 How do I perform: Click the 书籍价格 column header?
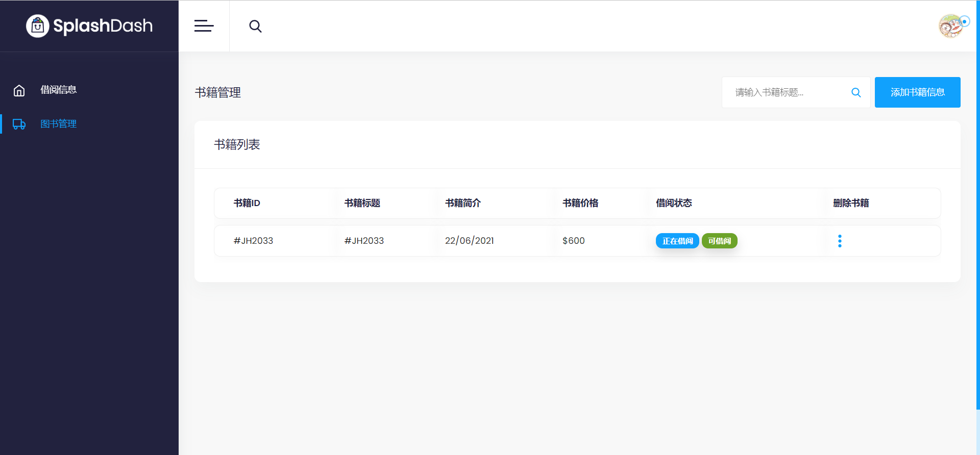click(580, 203)
